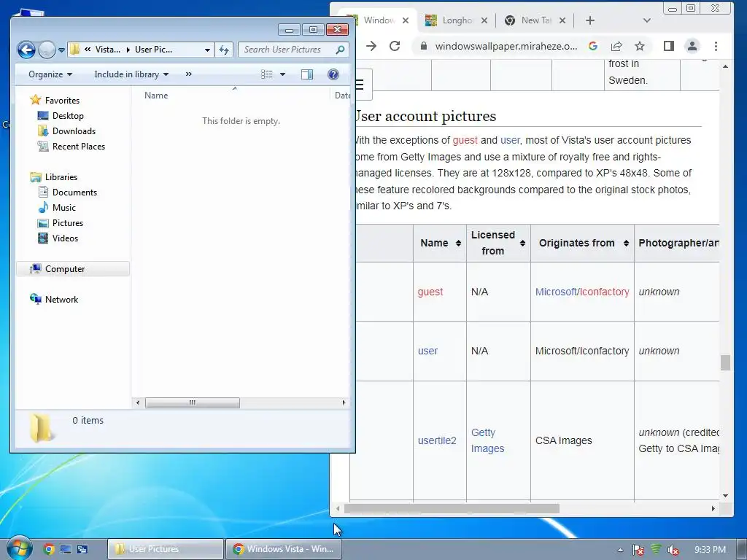This screenshot has height=560, width=747.
Task: Go back in the Explorer window
Action: coord(26,50)
